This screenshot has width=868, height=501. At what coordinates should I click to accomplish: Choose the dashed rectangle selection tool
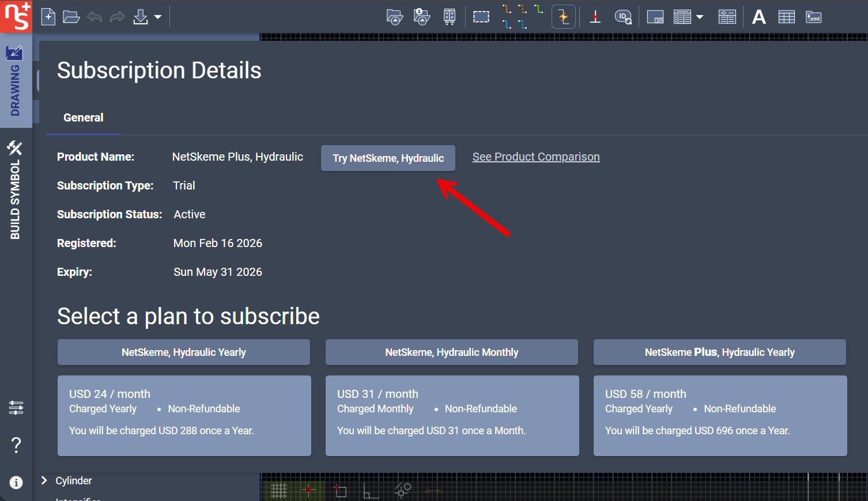(x=481, y=17)
